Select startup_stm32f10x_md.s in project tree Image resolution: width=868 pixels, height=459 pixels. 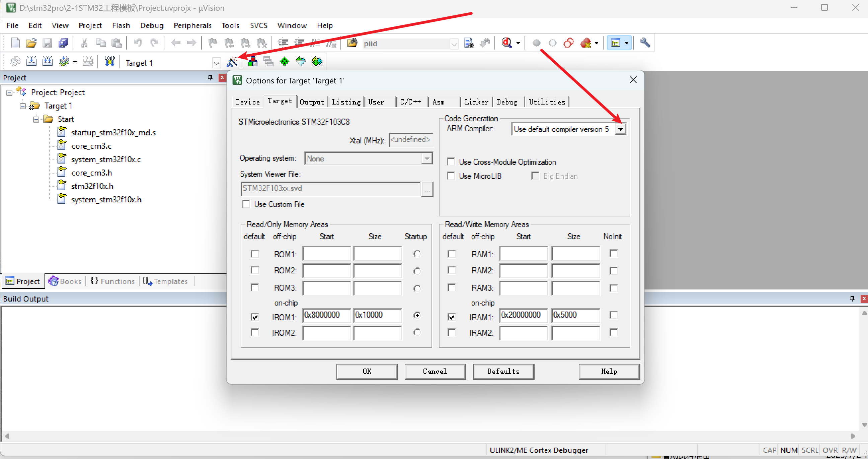pos(113,133)
